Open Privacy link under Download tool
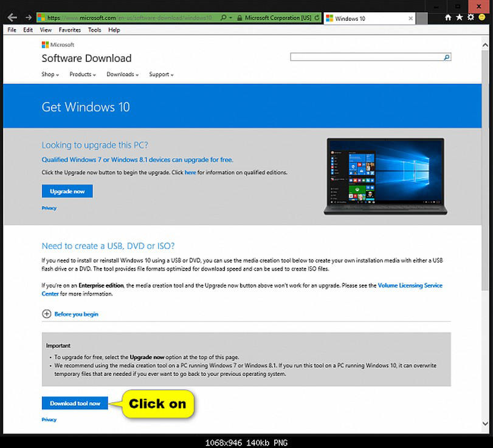This screenshot has height=448, width=493. (49, 419)
